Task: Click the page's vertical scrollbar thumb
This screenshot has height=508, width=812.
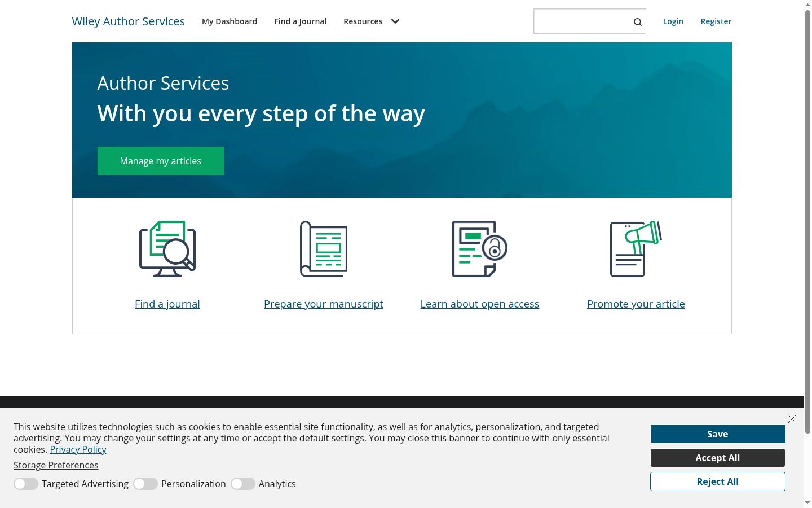Action: 807,222
